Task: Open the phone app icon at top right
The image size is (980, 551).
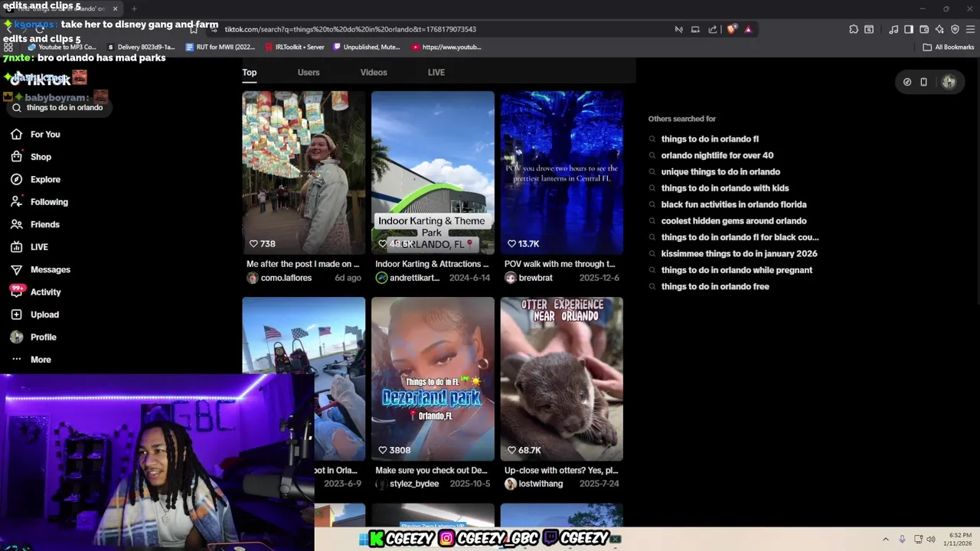Action: point(923,82)
